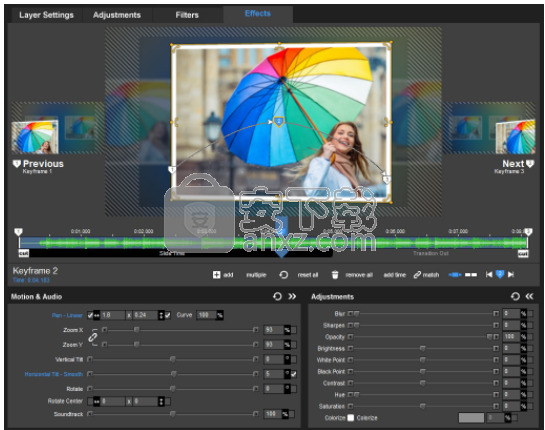The image size is (545, 430).
Task: Switch to the Adjustments tab
Action: [x=117, y=15]
